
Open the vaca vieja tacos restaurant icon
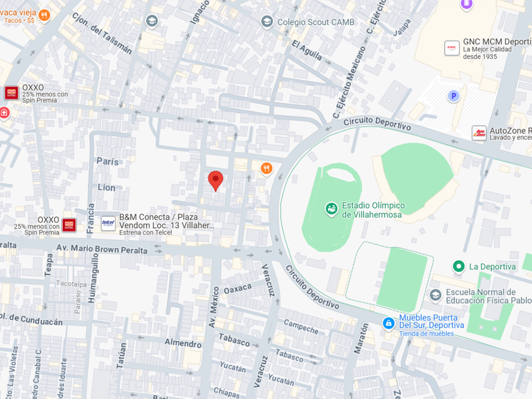[x=44, y=15]
